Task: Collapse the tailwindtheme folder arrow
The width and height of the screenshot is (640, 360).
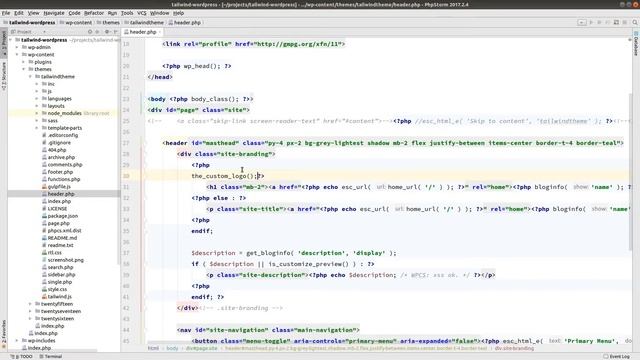Action: 30,77
